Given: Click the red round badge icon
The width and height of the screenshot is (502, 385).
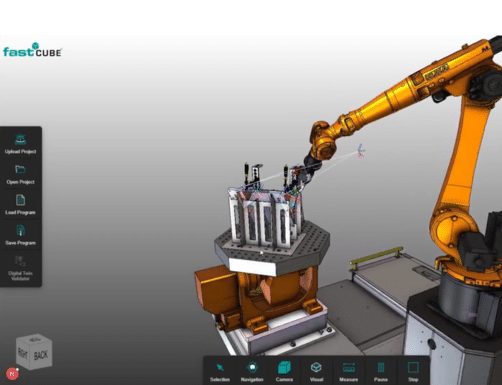Looking at the screenshot, I should [x=12, y=374].
